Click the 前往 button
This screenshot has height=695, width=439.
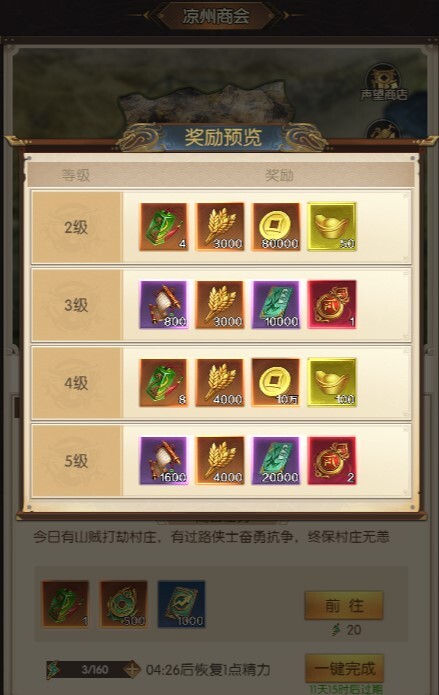344,605
